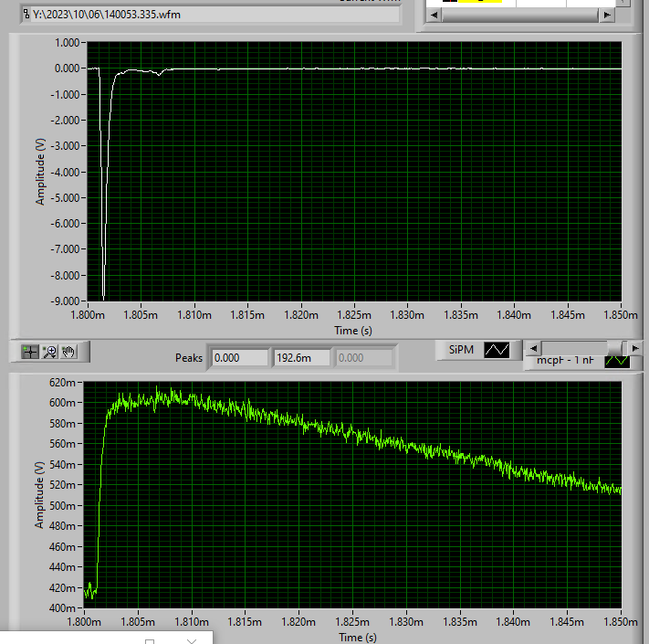Click the upper graph 1.850m time label
Screen dimensions: 649x644
[621, 315]
